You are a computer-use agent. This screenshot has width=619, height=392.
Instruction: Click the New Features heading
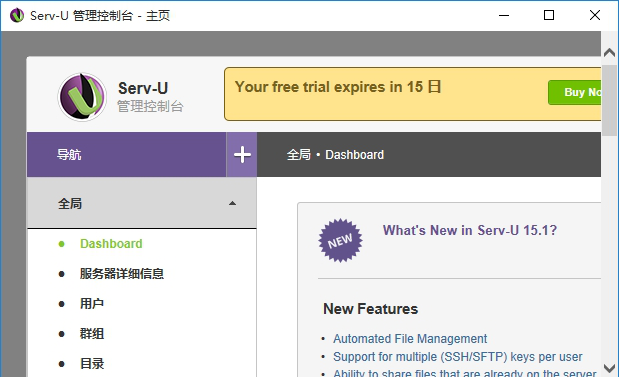tap(370, 309)
